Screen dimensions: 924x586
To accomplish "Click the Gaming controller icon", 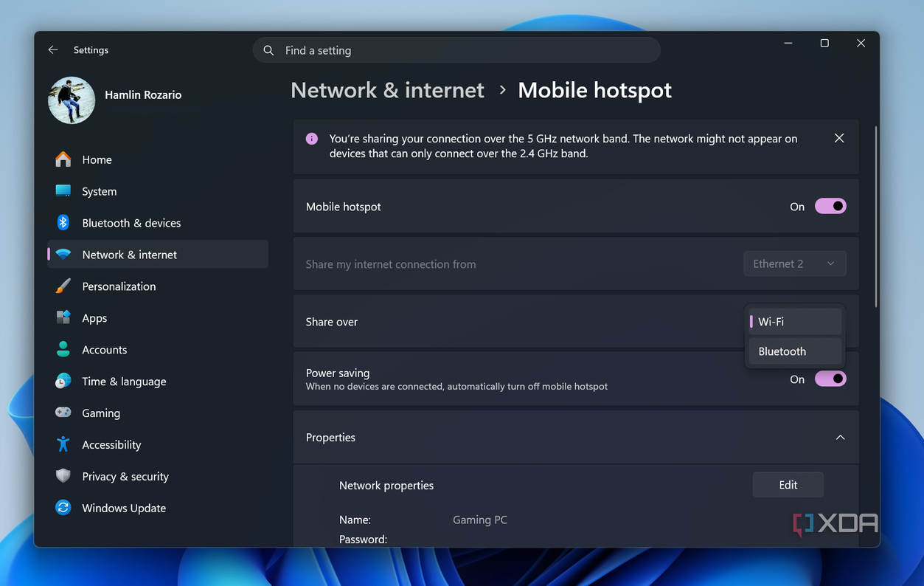I will (x=63, y=413).
